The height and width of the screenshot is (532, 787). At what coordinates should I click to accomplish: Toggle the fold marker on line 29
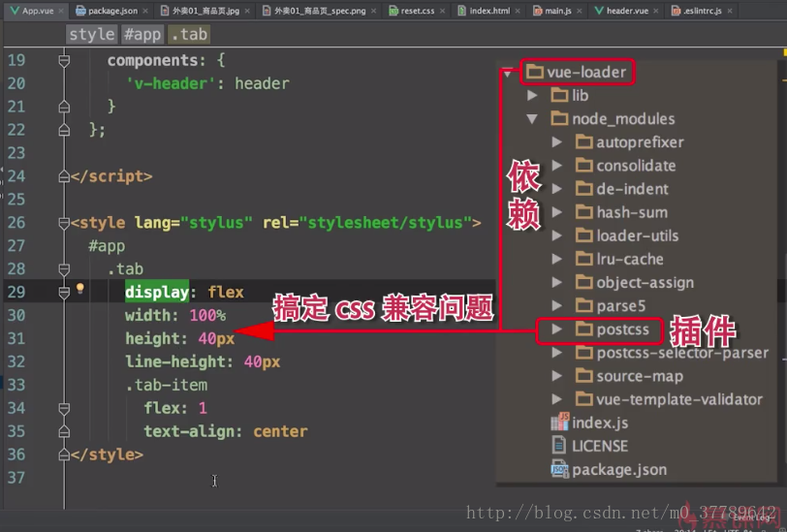64,292
